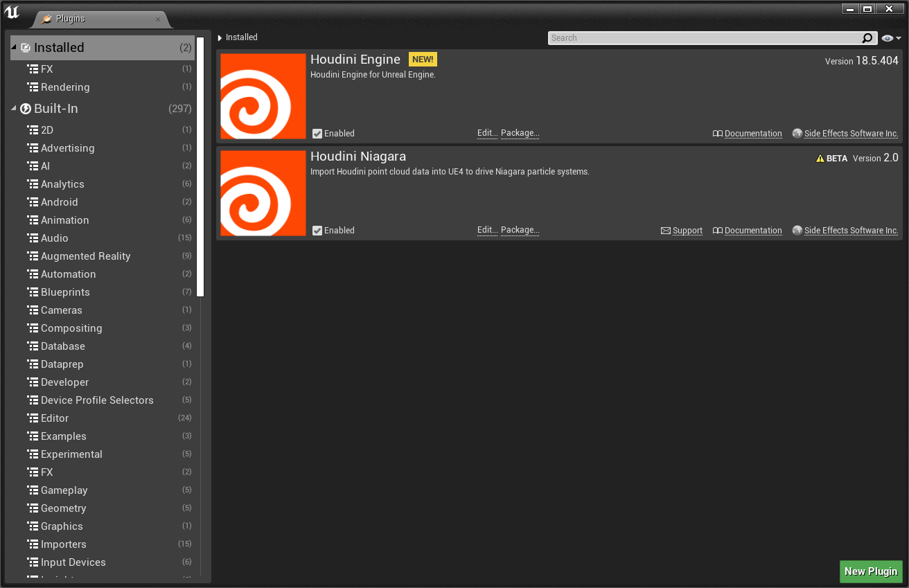Click the icon beside Dataprep category

click(x=33, y=364)
